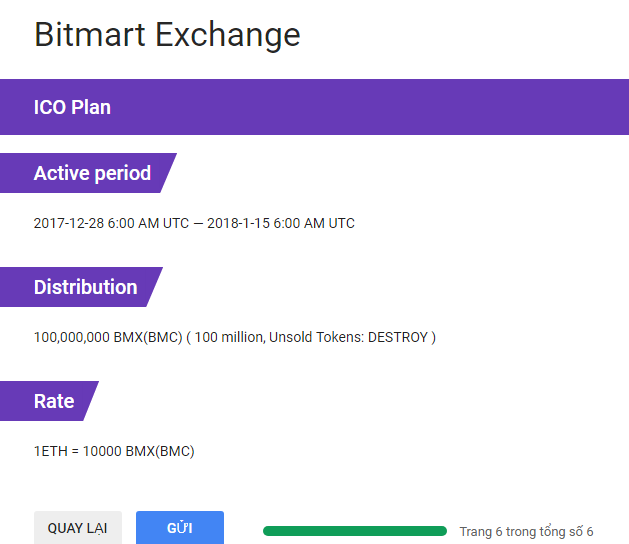
Task: Click the word "DESTROY"
Action: [397, 337]
